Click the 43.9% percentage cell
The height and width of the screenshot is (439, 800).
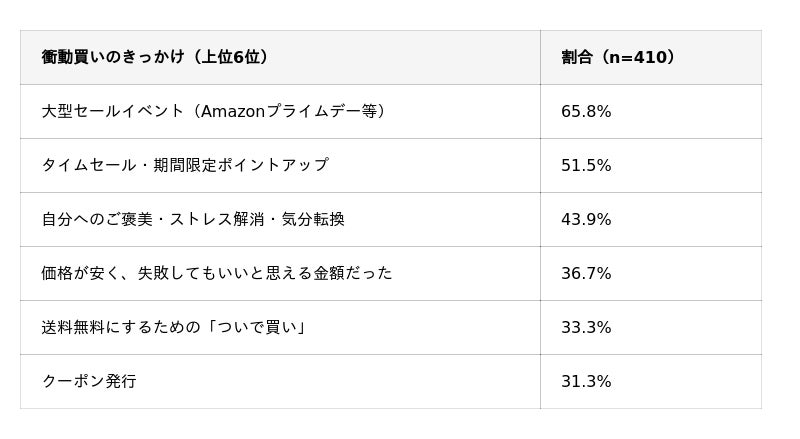[586, 220]
